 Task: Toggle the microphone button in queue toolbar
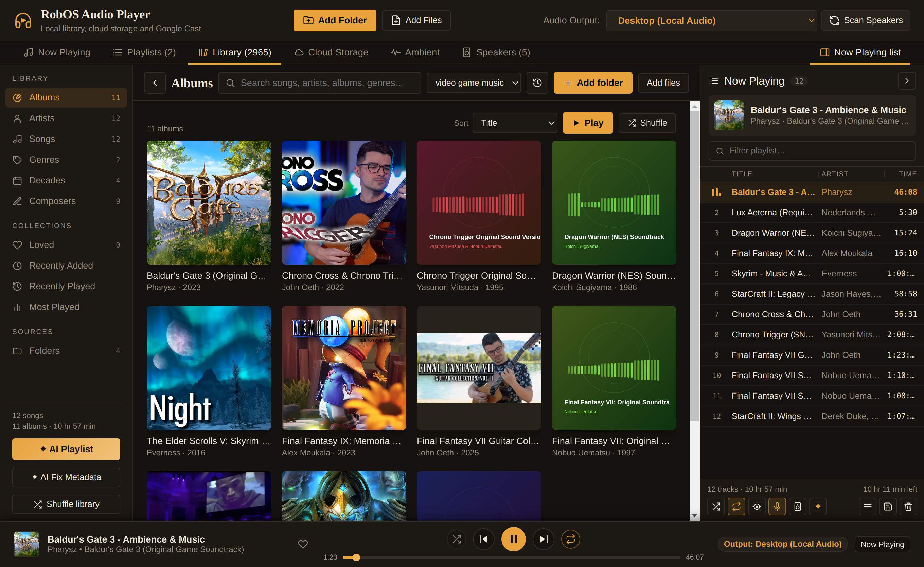[777, 507]
